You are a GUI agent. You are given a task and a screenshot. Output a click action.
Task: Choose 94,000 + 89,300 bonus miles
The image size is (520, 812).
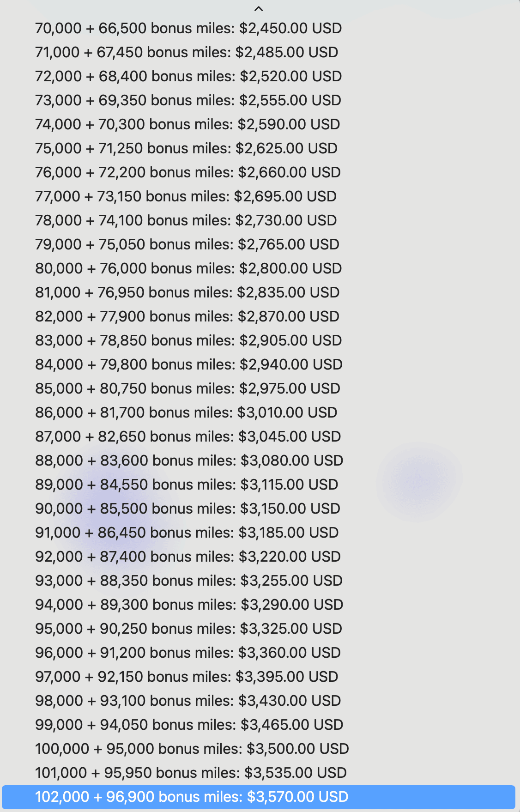click(x=259, y=605)
